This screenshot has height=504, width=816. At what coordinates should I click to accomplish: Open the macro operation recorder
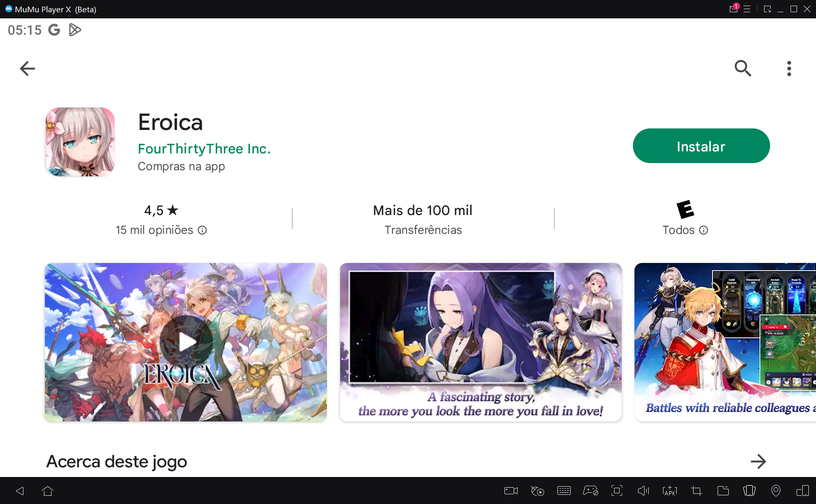pyautogui.click(x=538, y=491)
